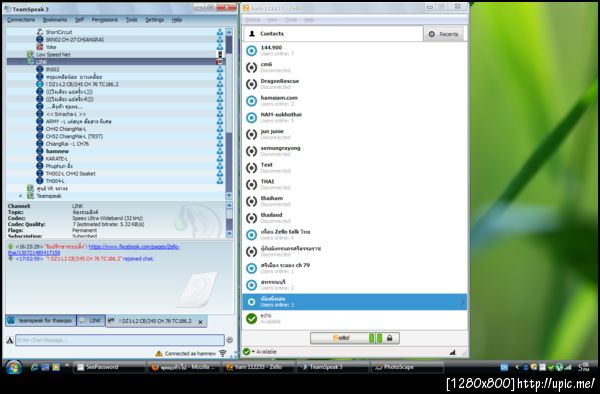Open the Self menu in TeamSpeak
The width and height of the screenshot is (600, 394).
pos(79,20)
